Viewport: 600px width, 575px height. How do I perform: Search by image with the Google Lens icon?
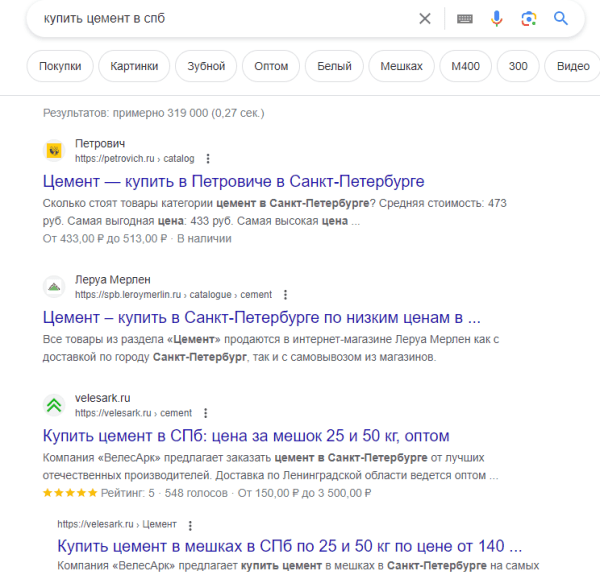[x=529, y=18]
